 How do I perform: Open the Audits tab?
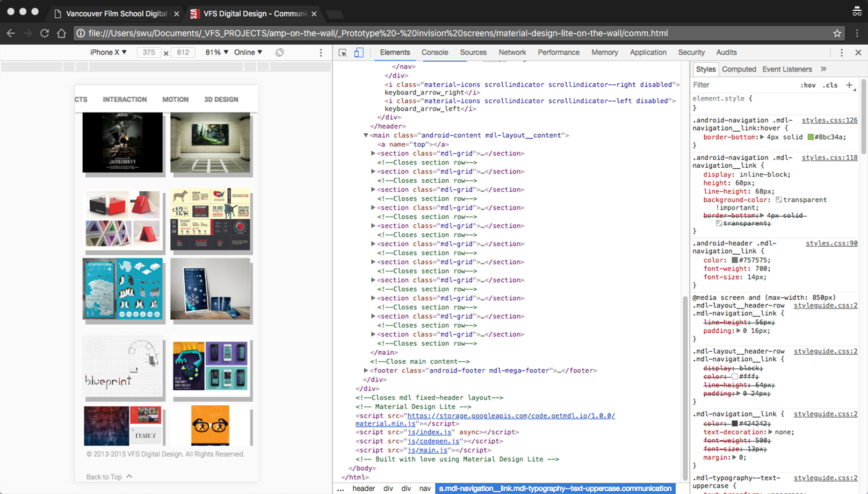tap(726, 52)
